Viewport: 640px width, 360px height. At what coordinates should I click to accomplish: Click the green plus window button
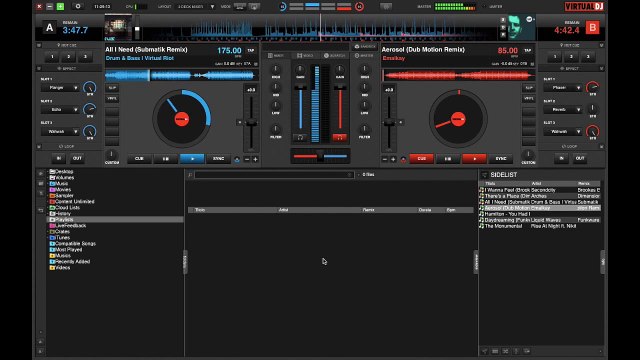point(60,7)
